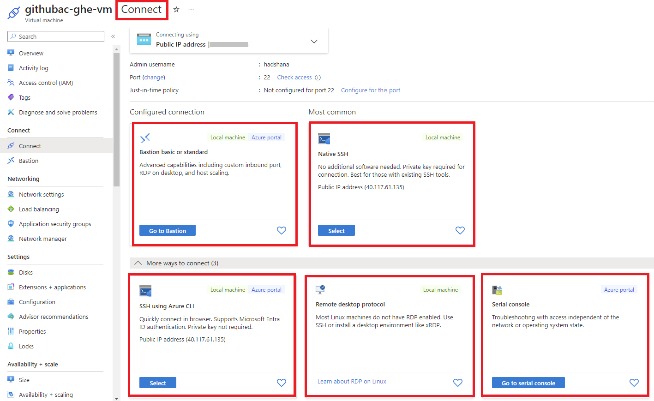Open Availability + scaling item
The image size is (654, 401).
pos(45,394)
